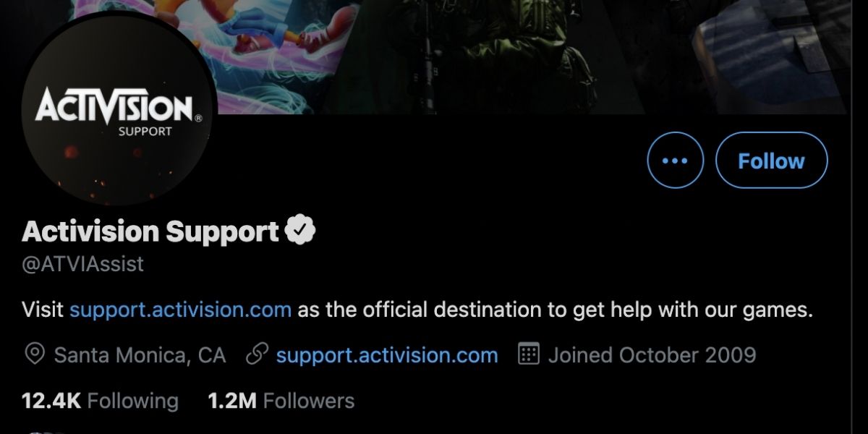Click the Santa Monica, CA location text
Screen dimensions: 868x434
pos(140,355)
